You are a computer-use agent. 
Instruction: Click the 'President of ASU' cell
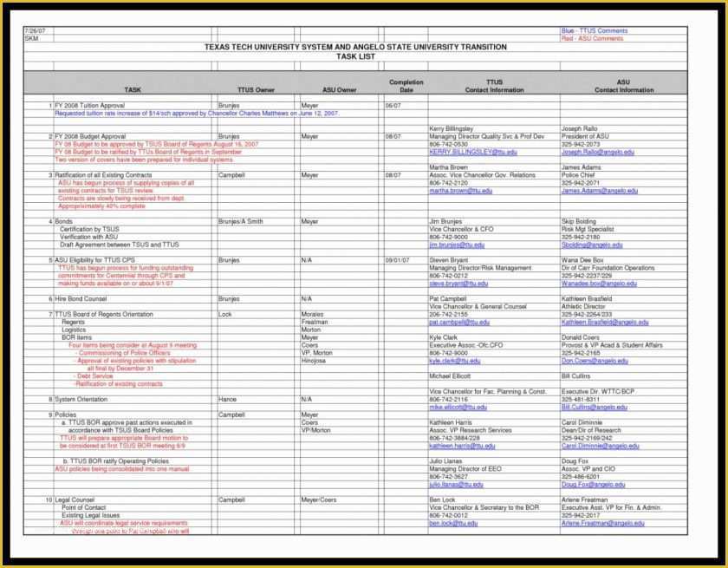(x=584, y=136)
